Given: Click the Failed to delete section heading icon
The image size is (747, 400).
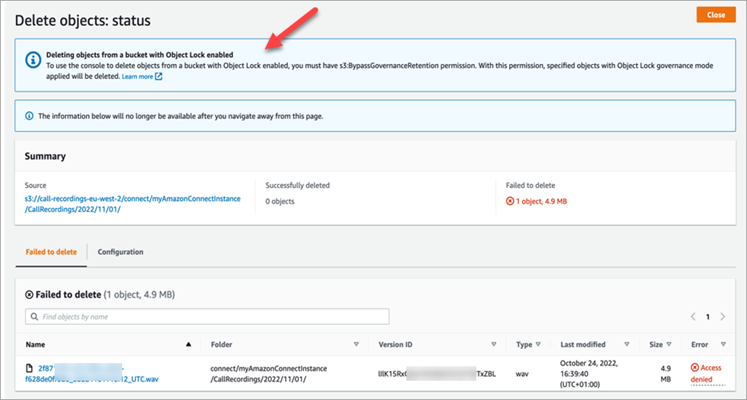Looking at the screenshot, I should point(29,293).
